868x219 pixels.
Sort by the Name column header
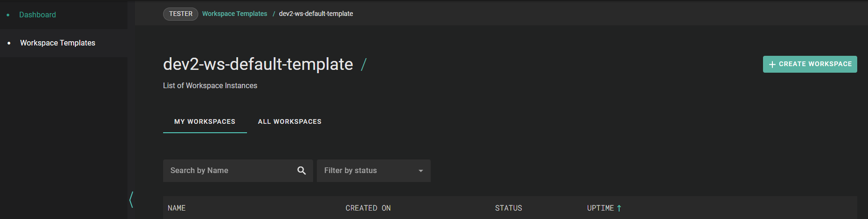(x=177, y=208)
